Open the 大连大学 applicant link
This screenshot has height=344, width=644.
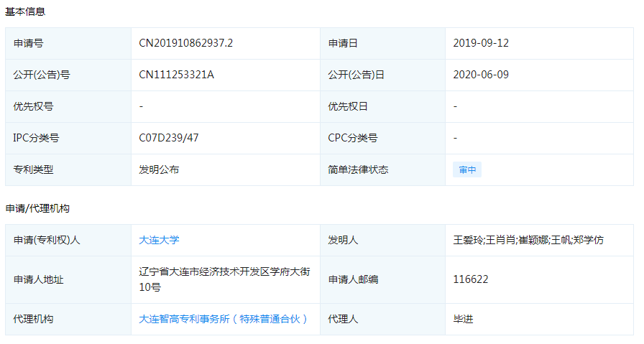[x=159, y=240]
